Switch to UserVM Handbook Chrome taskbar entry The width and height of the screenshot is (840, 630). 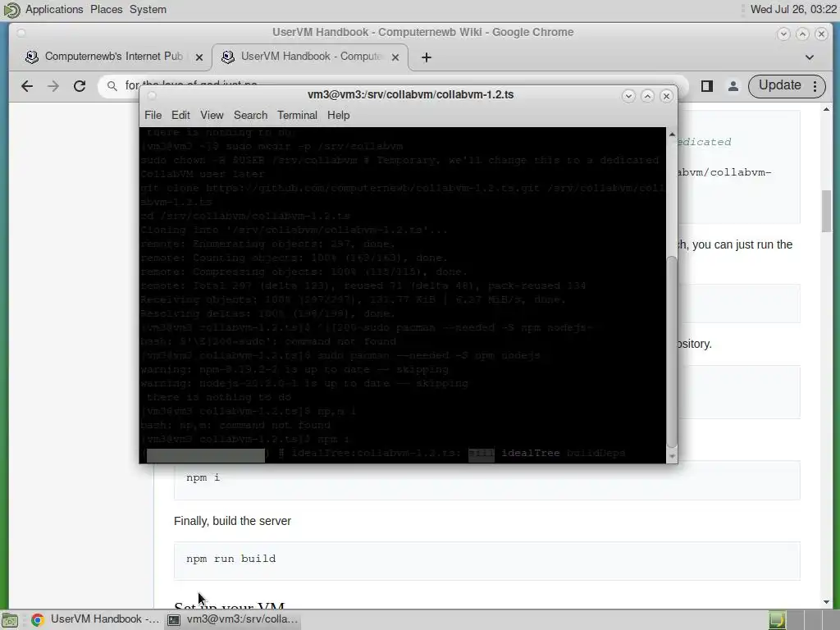point(95,619)
